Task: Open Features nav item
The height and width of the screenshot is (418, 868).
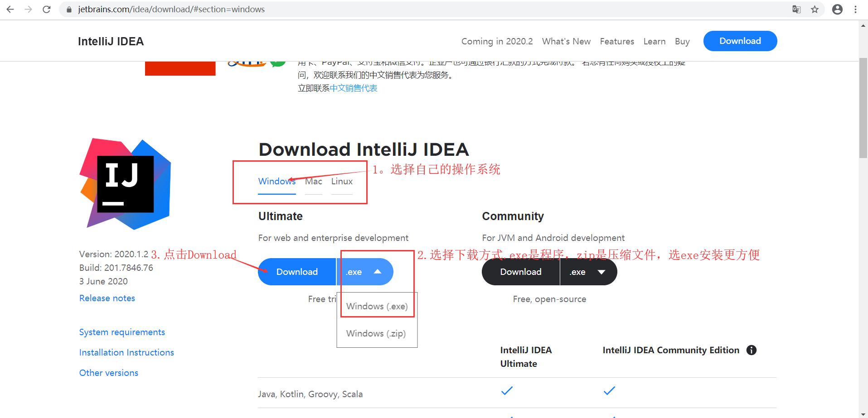Action: click(x=617, y=41)
